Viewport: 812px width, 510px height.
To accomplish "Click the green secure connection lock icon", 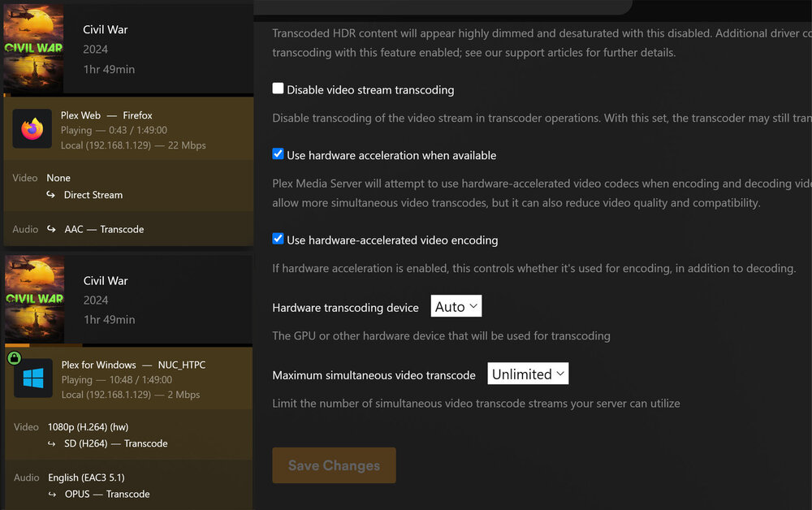I will coord(14,357).
